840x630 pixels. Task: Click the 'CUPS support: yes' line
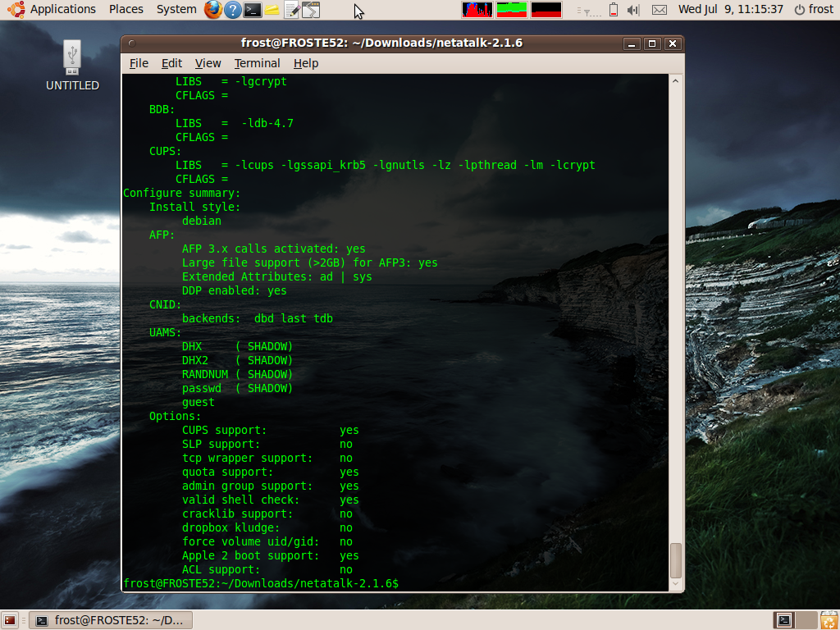click(271, 430)
